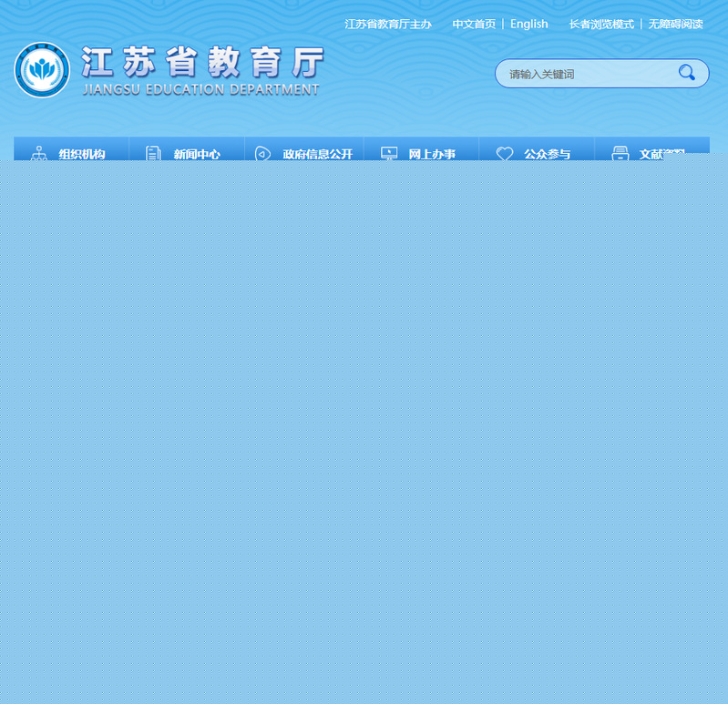Open the 新闻中心 navigation menu
Image resolution: width=728 pixels, height=704 pixels.
[197, 154]
